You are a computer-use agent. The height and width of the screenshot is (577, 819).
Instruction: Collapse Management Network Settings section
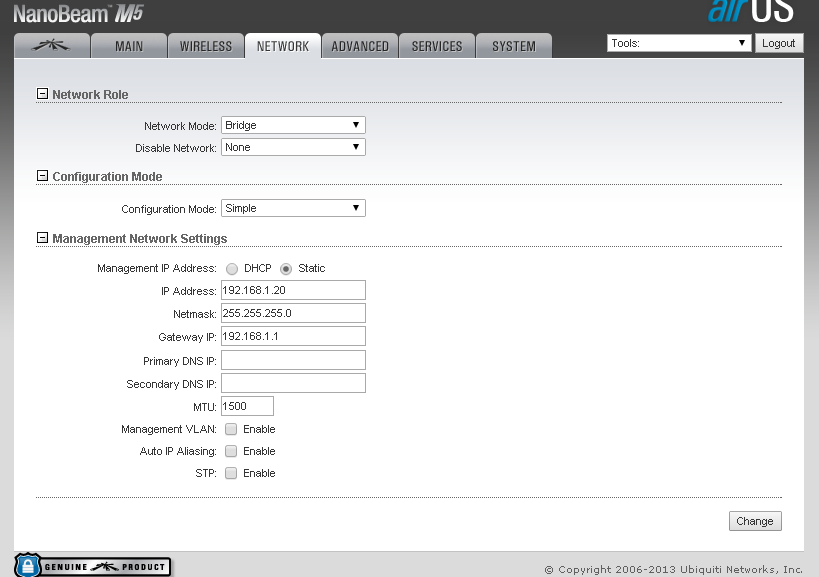(42, 238)
